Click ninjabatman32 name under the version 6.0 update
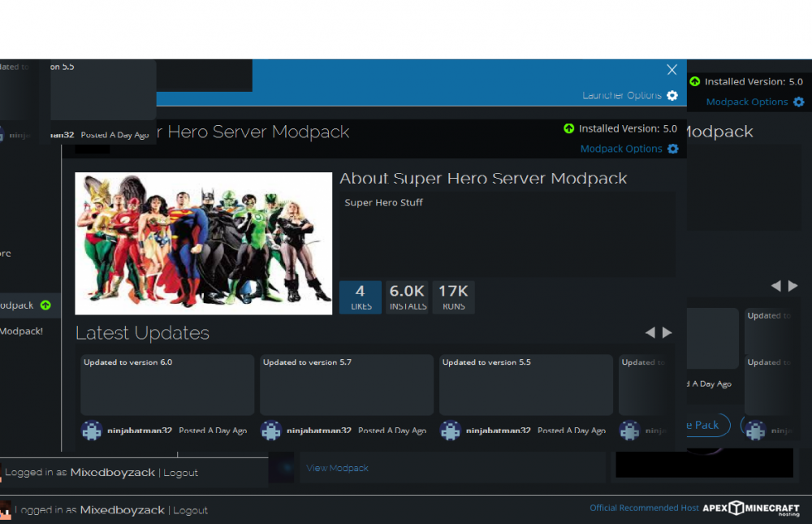 tap(140, 431)
